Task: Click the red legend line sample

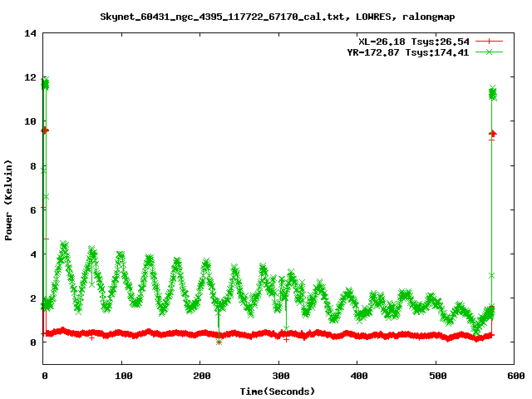Action: 489,42
